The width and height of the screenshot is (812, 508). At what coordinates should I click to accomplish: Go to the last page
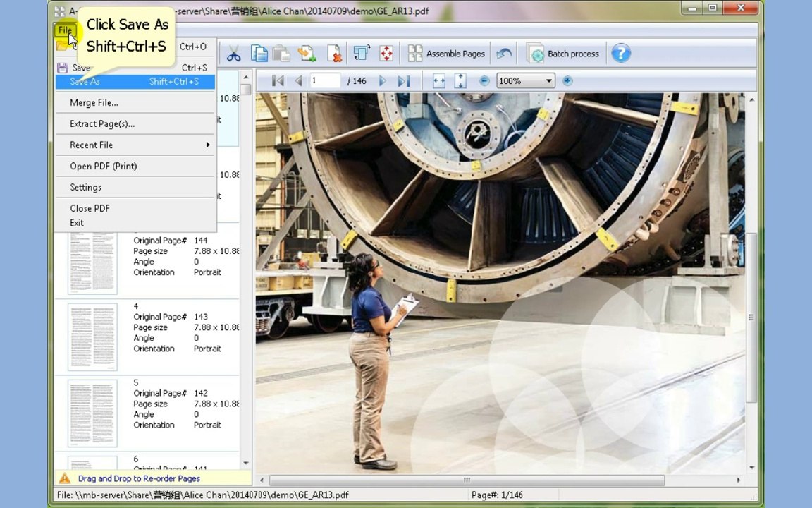404,81
